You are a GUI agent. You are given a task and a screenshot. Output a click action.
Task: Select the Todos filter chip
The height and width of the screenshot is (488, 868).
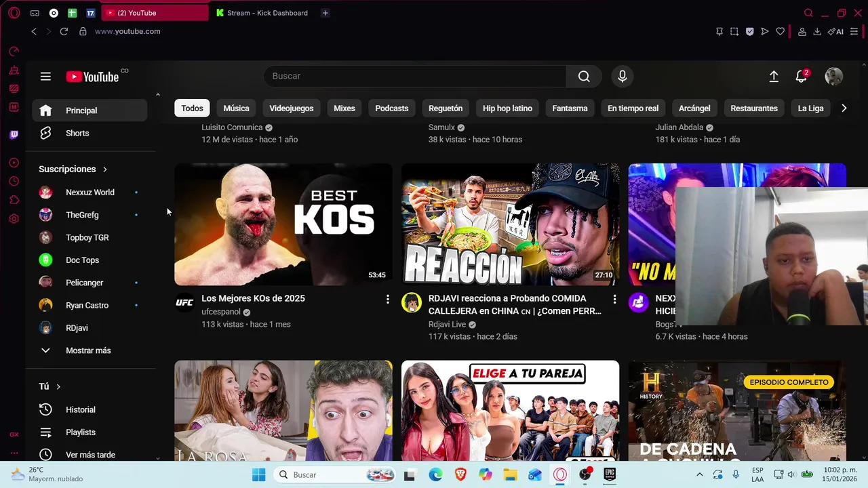[192, 108]
